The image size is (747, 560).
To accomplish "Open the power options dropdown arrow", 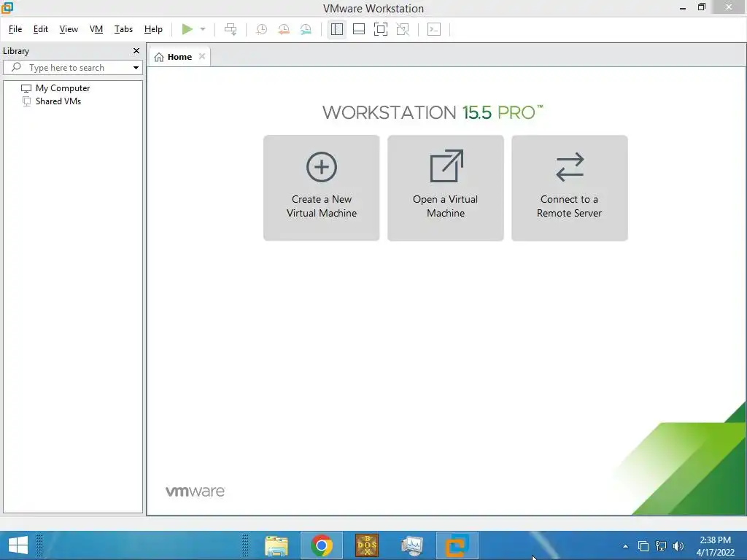I will pyautogui.click(x=203, y=29).
